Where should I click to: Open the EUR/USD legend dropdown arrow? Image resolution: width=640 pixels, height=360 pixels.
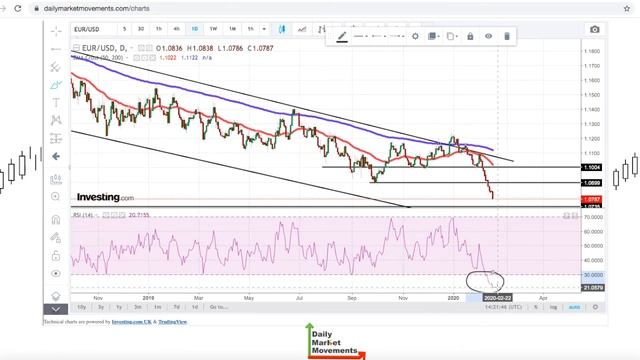131,48
